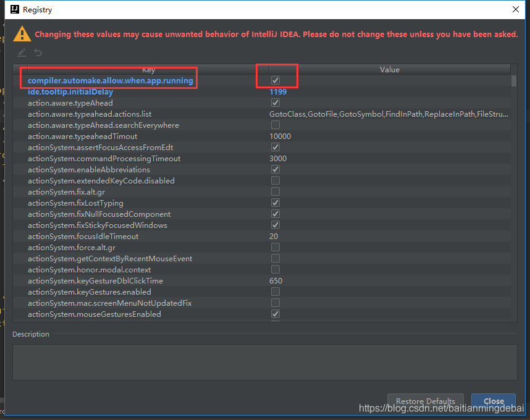
Task: Select the ide.tooltip.initialDelay key
Action: coord(70,91)
